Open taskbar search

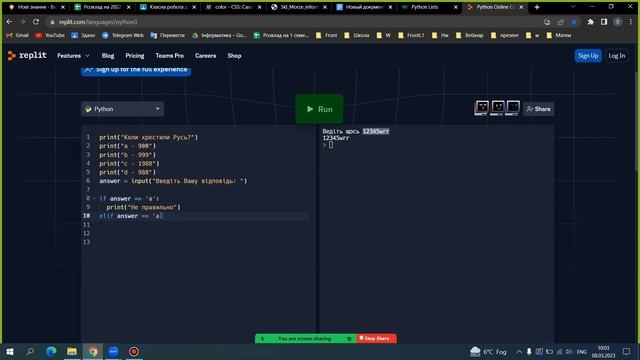point(30,351)
